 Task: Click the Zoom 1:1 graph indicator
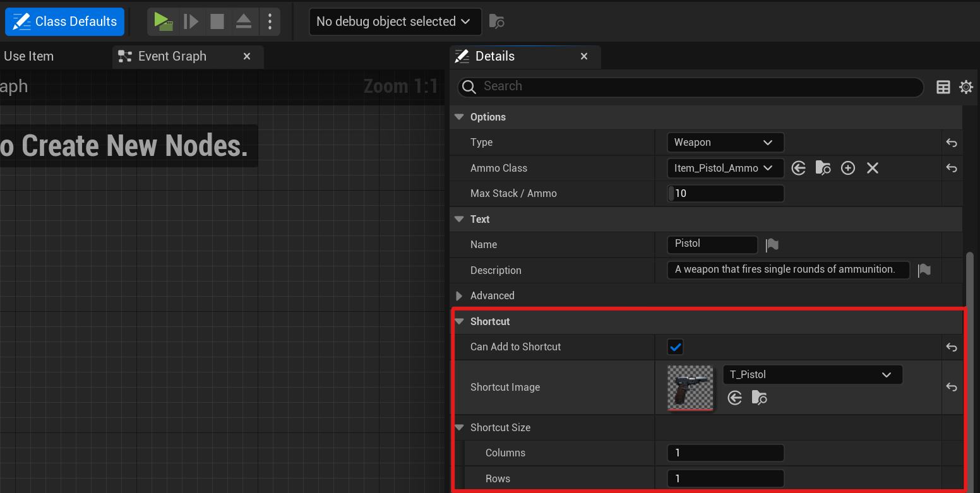click(400, 86)
